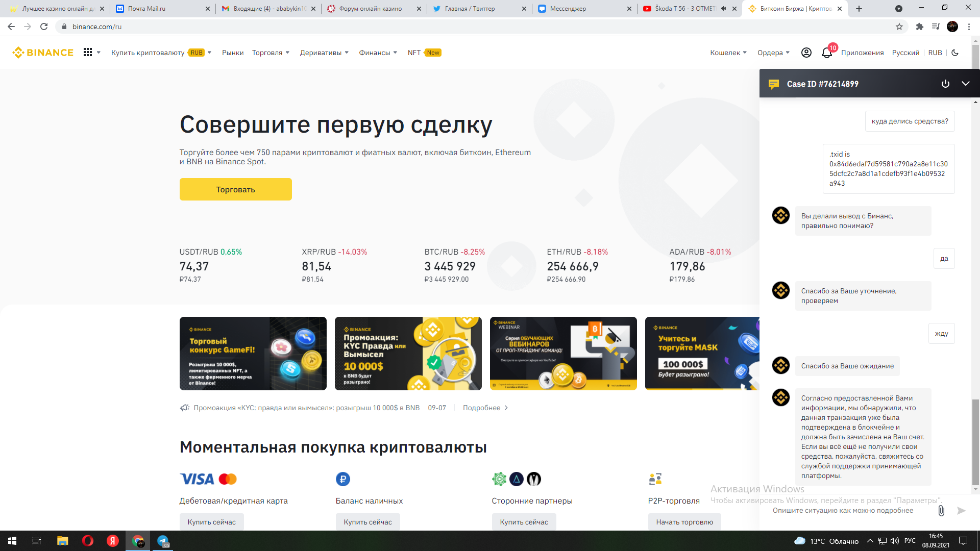The width and height of the screenshot is (980, 551).
Task: Open KYC Правда или Вымысел banner
Action: point(408,354)
